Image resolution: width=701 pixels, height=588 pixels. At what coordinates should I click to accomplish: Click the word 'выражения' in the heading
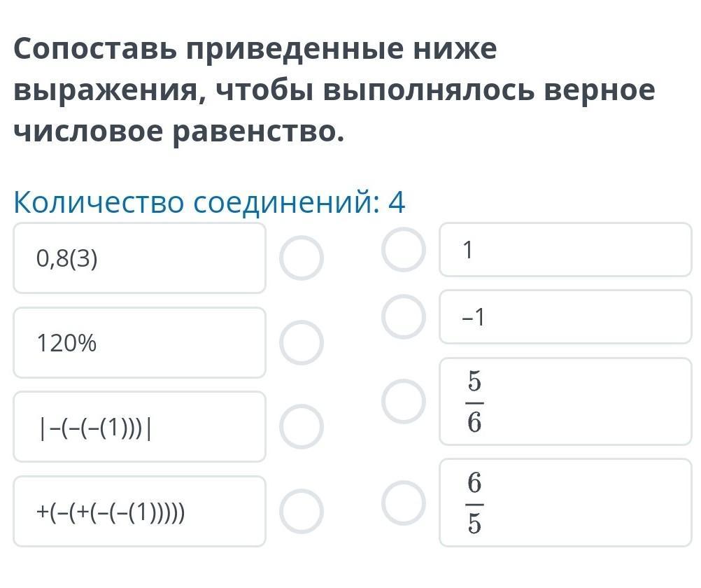tap(105, 90)
